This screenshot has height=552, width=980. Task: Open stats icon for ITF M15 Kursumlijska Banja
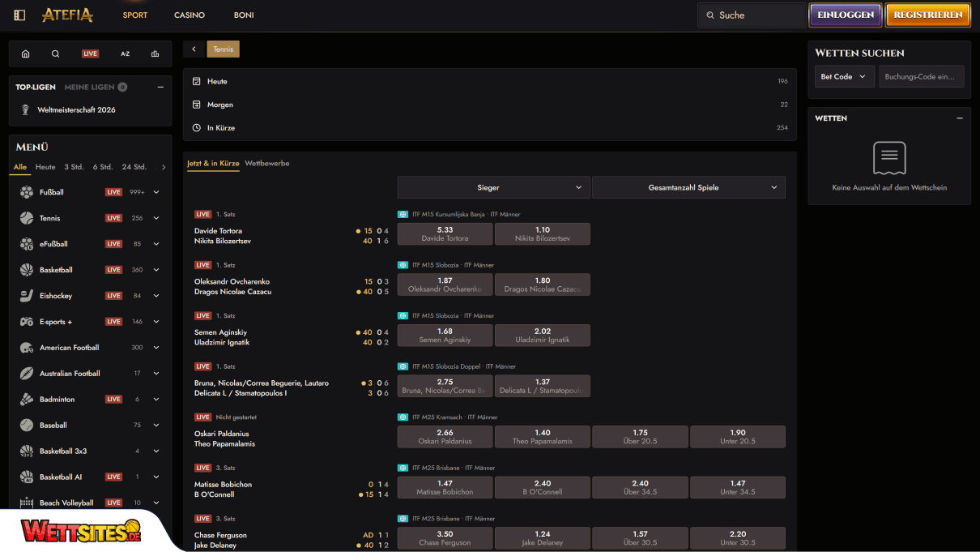pos(403,215)
